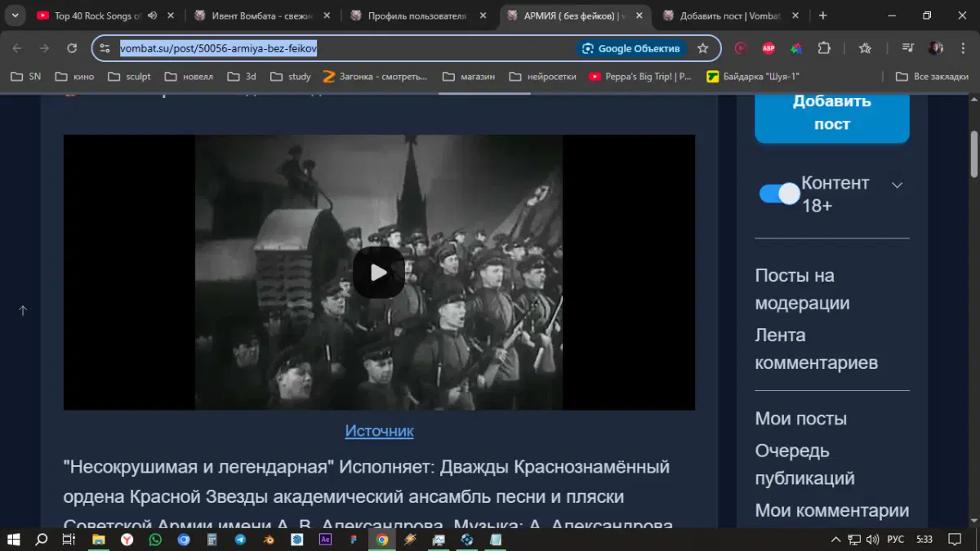The image size is (980, 551).
Task: Close the Добавить пост tab
Action: [795, 16]
